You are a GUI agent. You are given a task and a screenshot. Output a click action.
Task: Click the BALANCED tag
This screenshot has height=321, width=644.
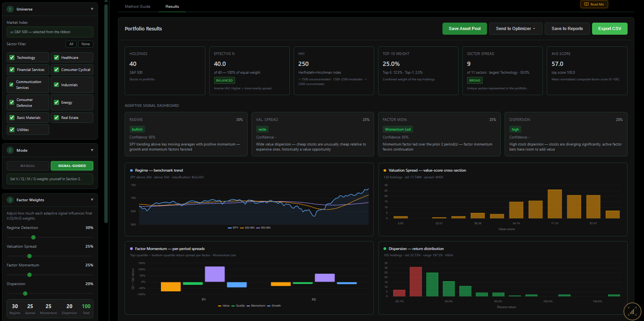[224, 80]
